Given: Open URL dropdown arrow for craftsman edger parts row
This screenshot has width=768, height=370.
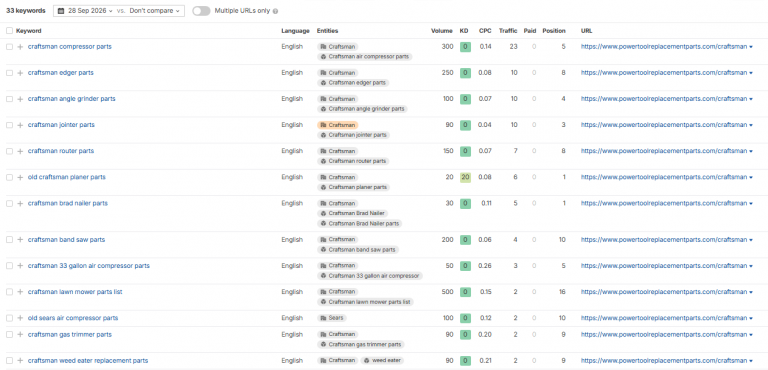Looking at the screenshot, I should 751,73.
